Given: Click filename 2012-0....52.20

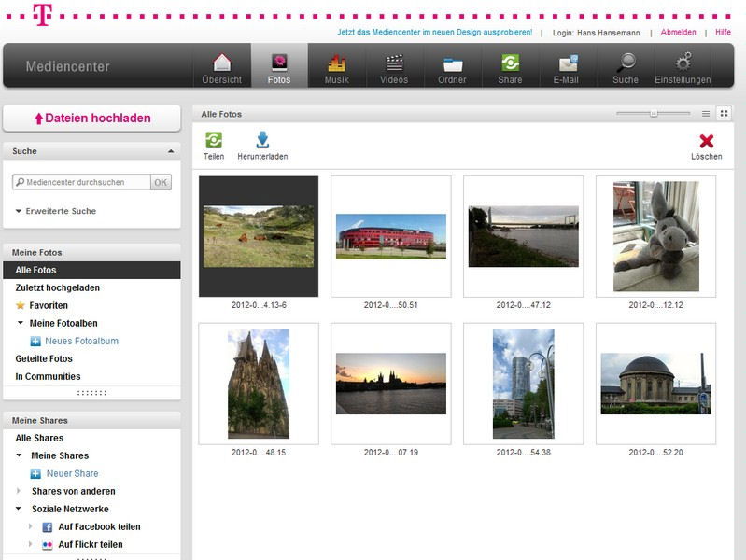Looking at the screenshot, I should pyautogui.click(x=655, y=452).
